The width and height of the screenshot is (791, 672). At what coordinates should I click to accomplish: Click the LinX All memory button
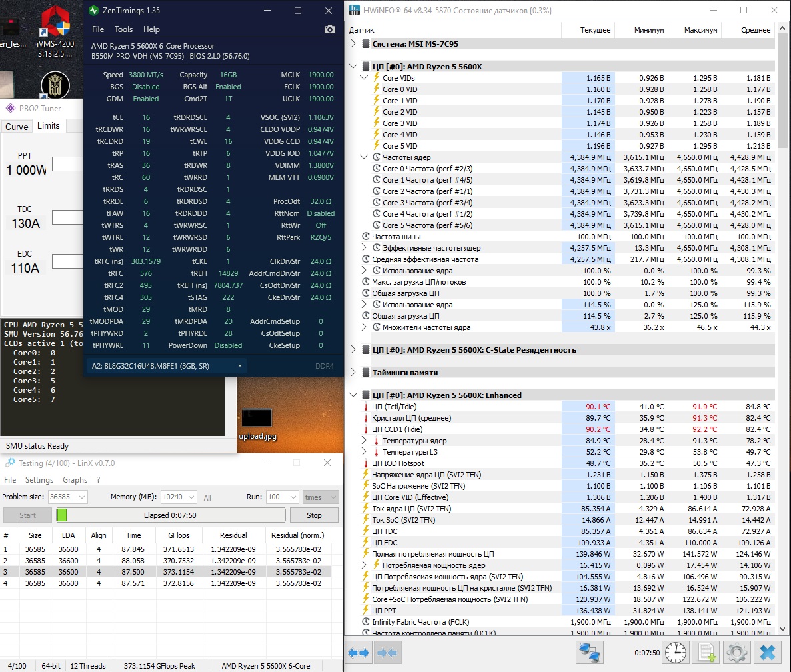click(207, 497)
